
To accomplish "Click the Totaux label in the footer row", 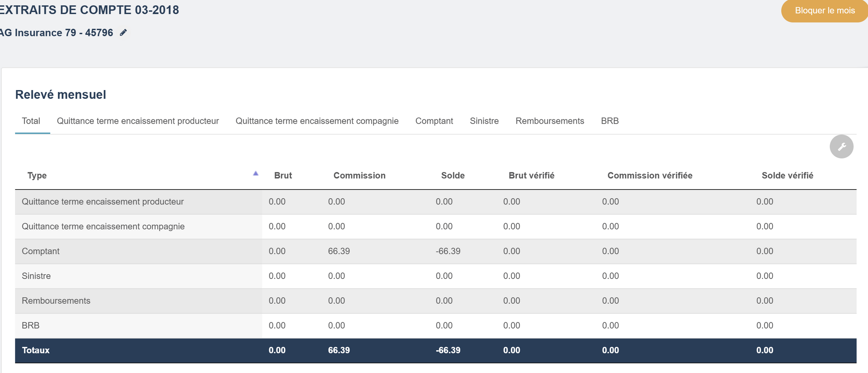I will (35, 350).
